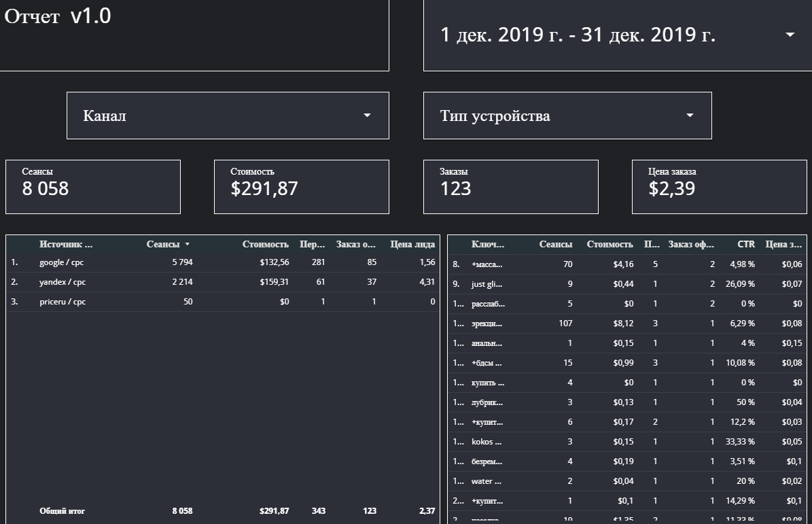Viewport: 812px width, 524px height.
Task: Select the google / cpc row
Action: [62, 263]
